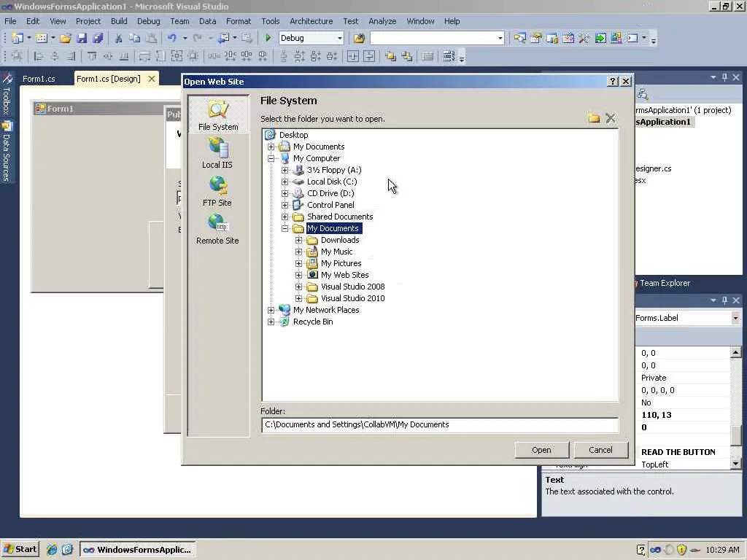The image size is (747, 560).
Task: Click the Send to Back icon
Action: tap(407, 57)
